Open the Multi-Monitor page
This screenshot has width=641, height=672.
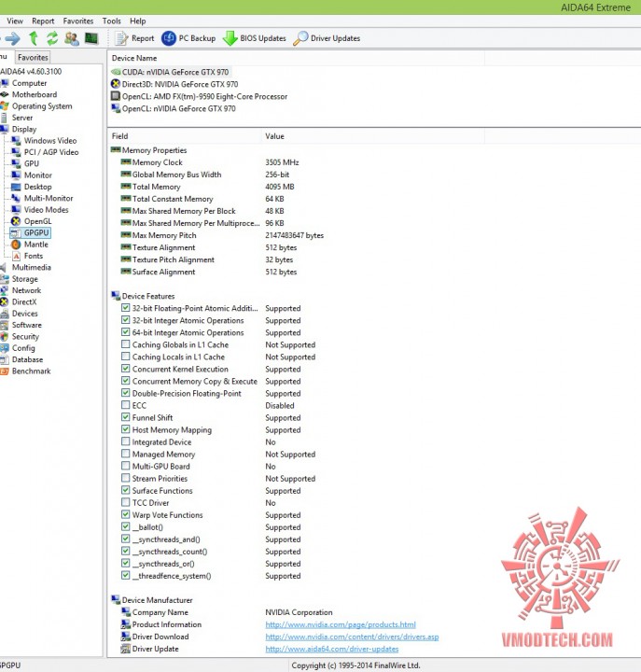49,199
